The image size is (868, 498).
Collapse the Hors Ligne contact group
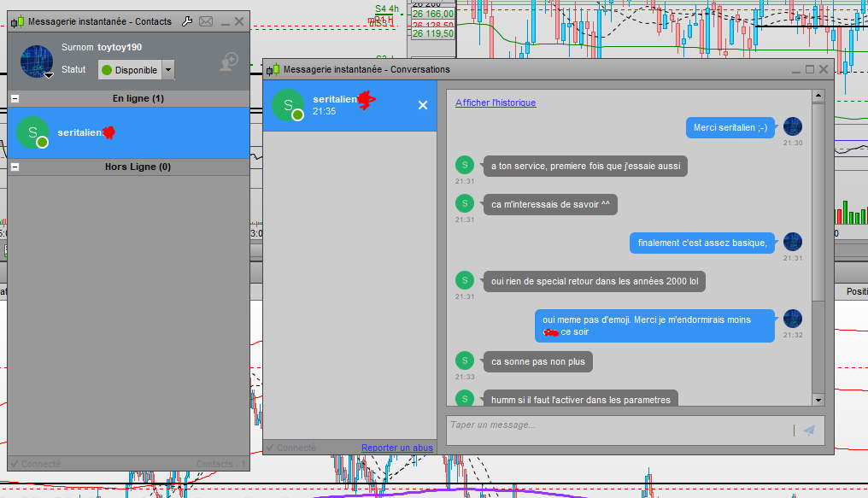15,167
